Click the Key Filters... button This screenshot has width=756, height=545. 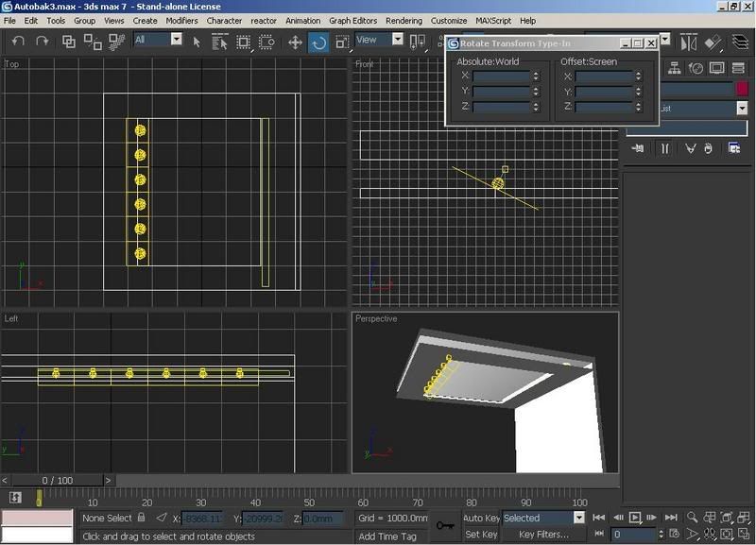coord(544,535)
